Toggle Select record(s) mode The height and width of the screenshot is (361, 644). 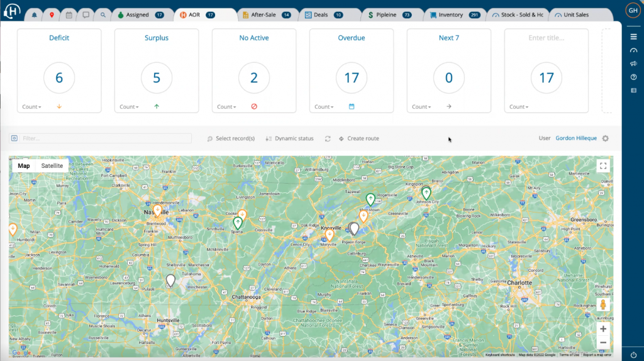click(x=231, y=138)
